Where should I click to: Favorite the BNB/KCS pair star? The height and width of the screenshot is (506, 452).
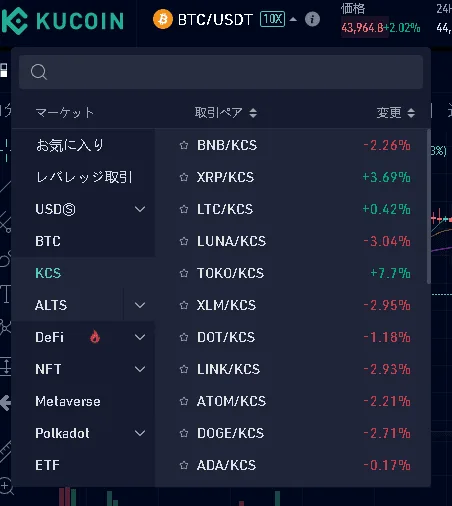(x=184, y=145)
